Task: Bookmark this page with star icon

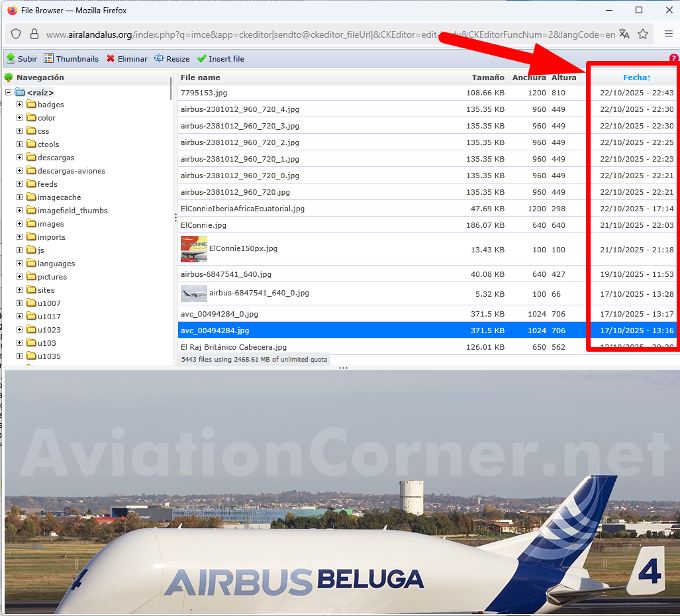Action: click(643, 34)
